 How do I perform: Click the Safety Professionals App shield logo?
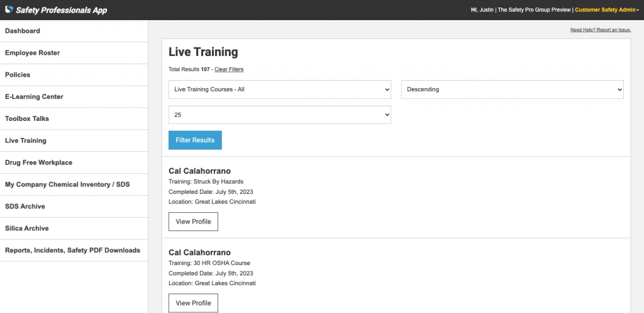click(9, 10)
